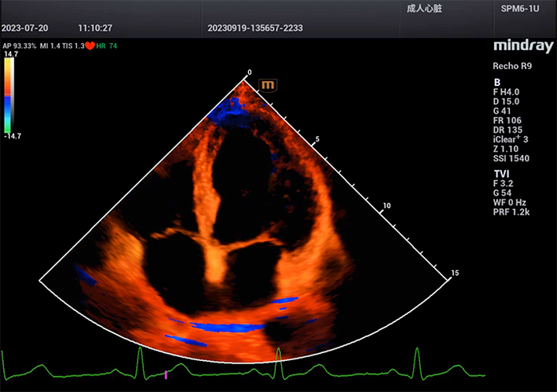Click the exam date 2023-07-20

[25, 26]
